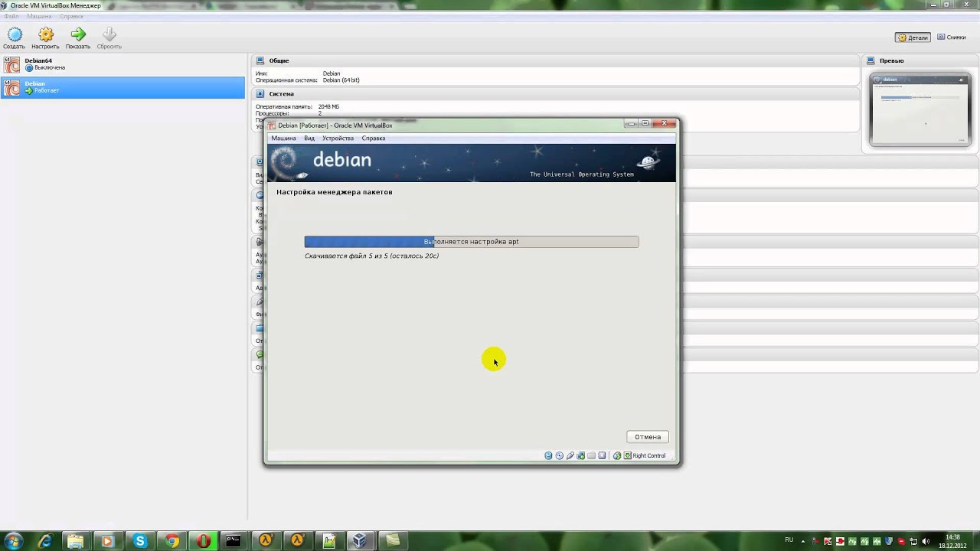
Task: Click the heading Настройка менеджера пакетов
Action: (x=335, y=192)
